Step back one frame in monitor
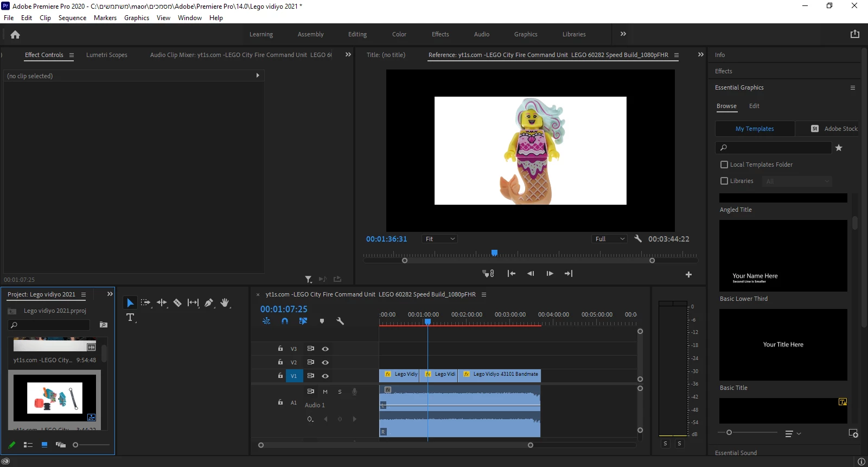 (x=531, y=274)
